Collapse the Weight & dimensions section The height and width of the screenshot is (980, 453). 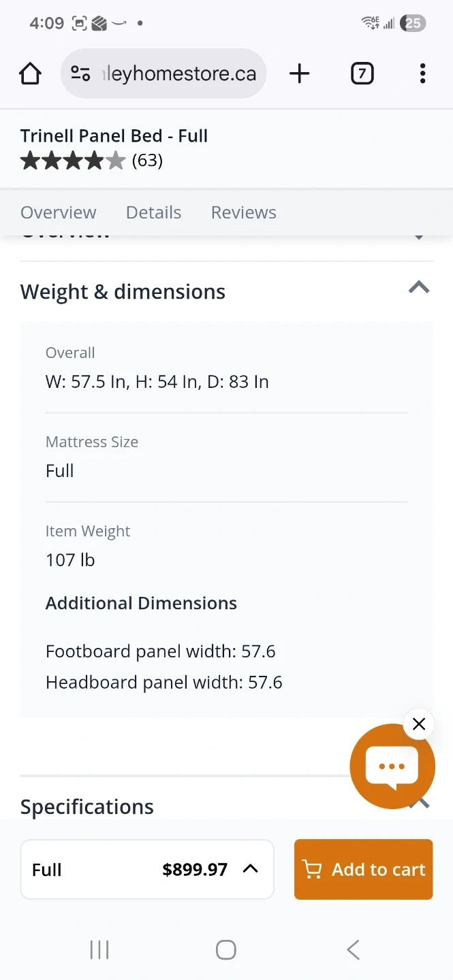[x=419, y=288]
